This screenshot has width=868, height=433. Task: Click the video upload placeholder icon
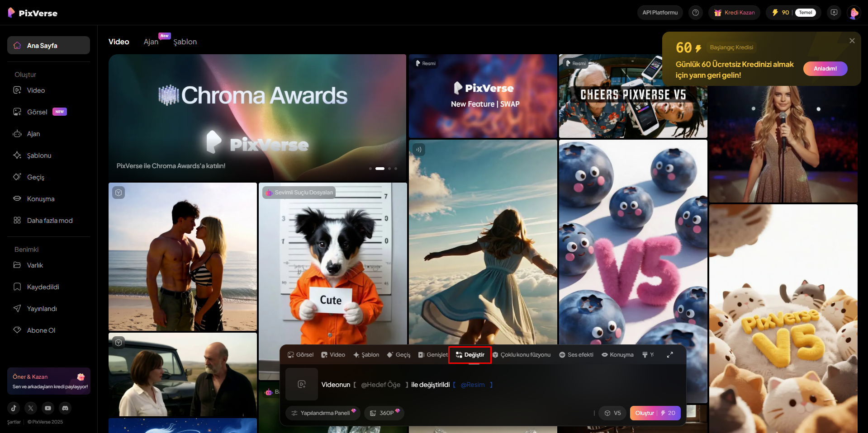pos(302,384)
